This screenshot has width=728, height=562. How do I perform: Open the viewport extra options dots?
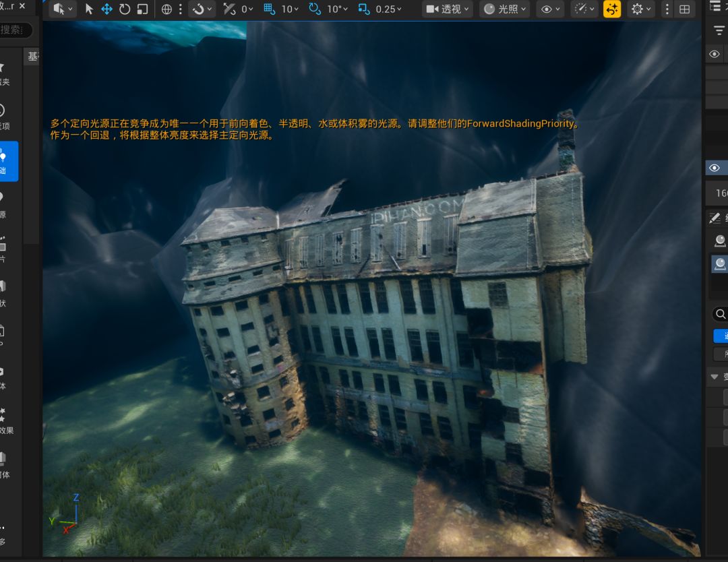coord(667,9)
